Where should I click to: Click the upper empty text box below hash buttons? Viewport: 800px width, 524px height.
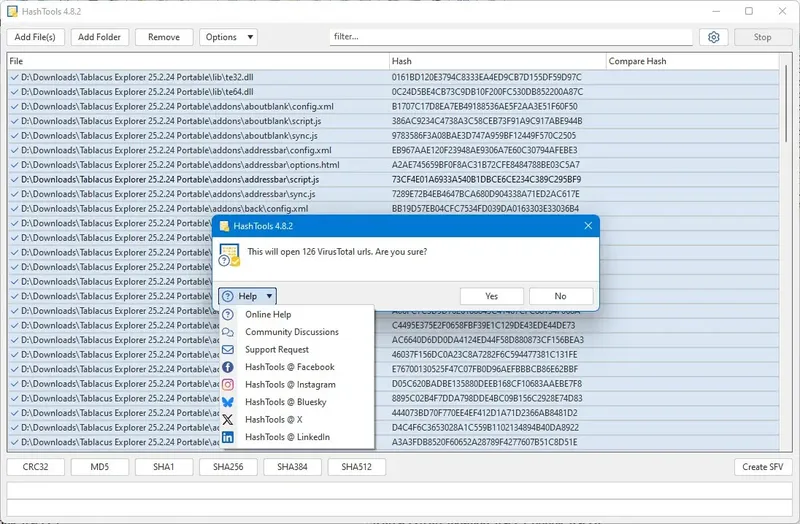(399, 490)
